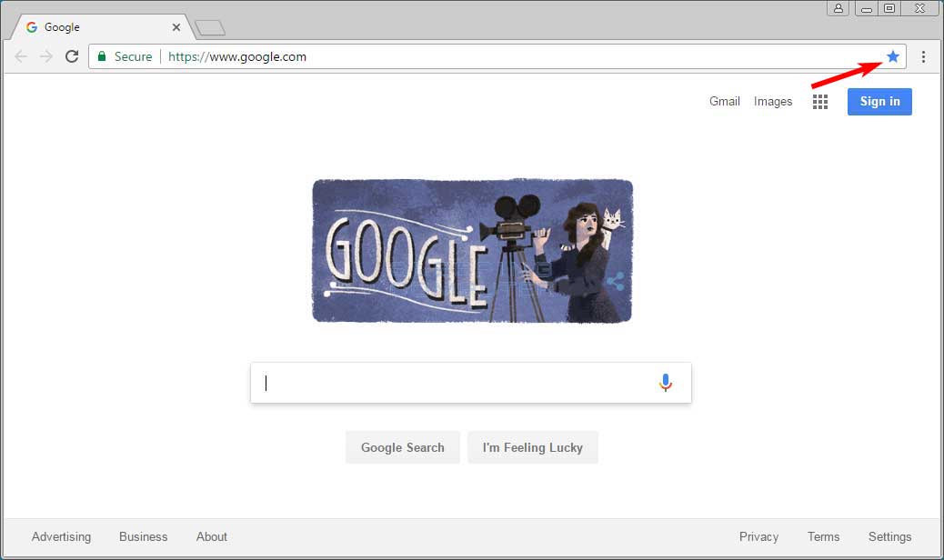944x560 pixels.
Task: Close the Google tab
Action: click(176, 27)
